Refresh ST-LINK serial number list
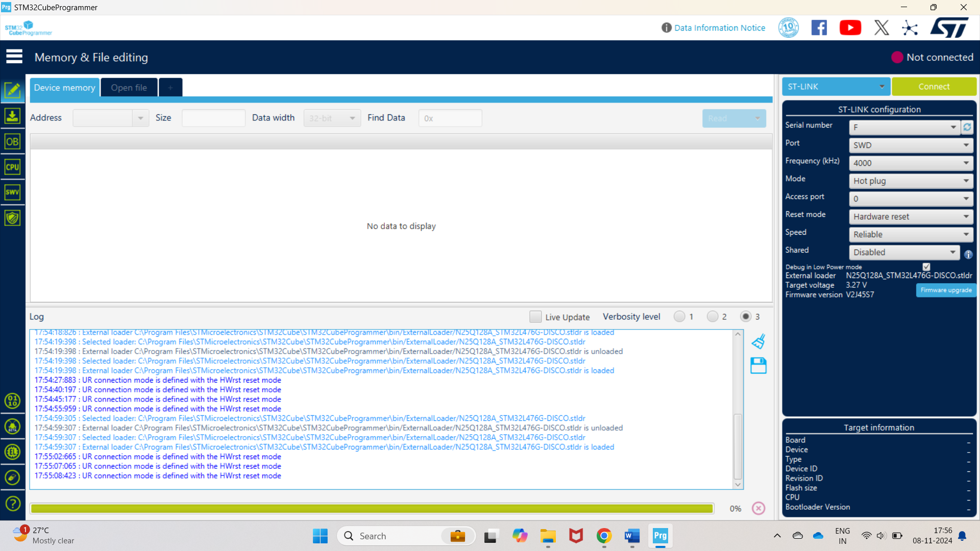This screenshot has height=551, width=980. (x=967, y=127)
